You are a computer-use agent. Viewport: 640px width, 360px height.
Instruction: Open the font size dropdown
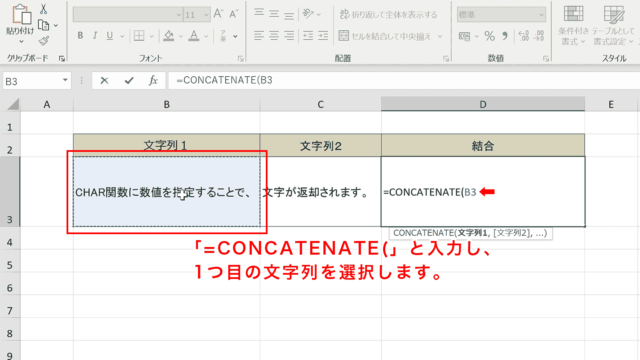(x=206, y=15)
